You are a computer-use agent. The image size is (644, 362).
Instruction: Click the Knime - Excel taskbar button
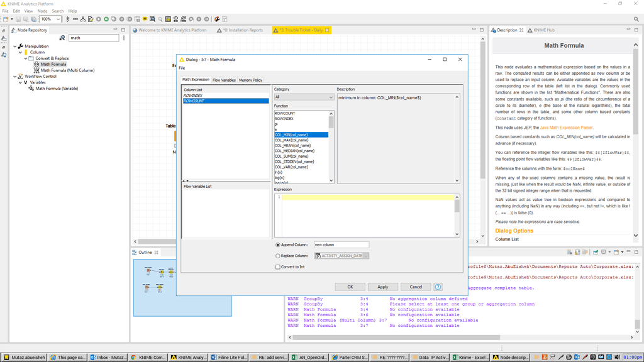click(x=471, y=357)
